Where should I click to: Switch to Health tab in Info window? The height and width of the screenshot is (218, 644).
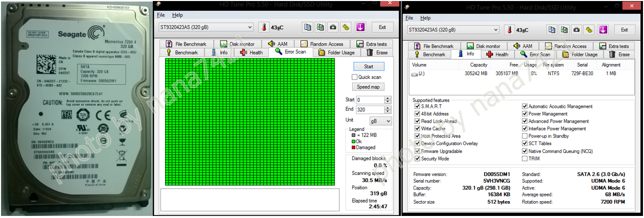click(x=497, y=54)
